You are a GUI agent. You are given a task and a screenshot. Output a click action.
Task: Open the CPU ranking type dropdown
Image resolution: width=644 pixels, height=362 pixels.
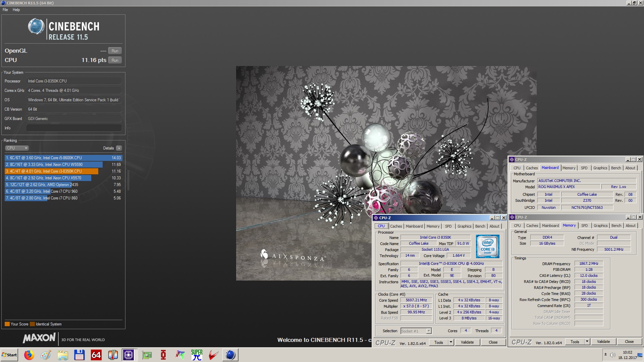click(x=17, y=148)
